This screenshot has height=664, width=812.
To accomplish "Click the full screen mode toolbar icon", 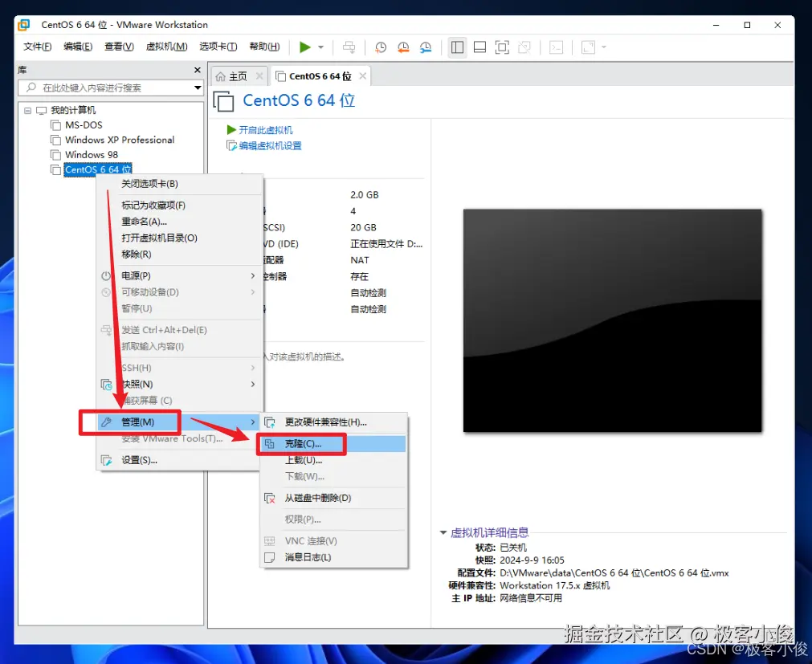I will pyautogui.click(x=502, y=47).
